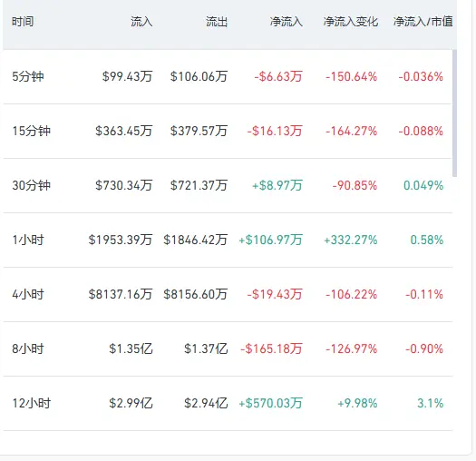This screenshot has height=461, width=476.
Task: Select the 12小时 row label
Action: point(31,403)
